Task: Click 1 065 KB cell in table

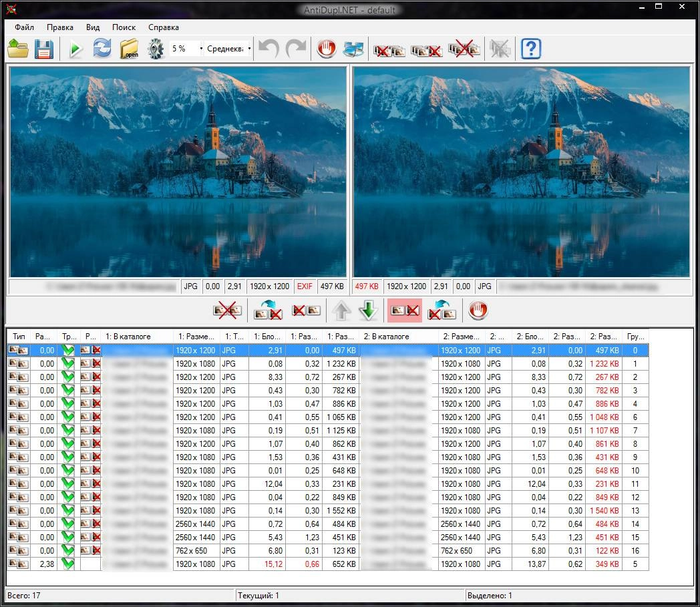Action: (x=341, y=417)
